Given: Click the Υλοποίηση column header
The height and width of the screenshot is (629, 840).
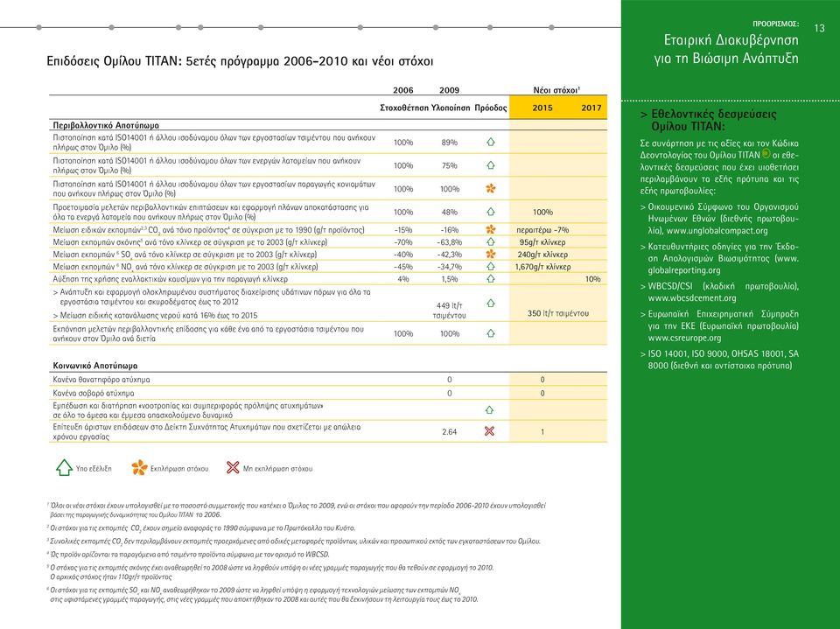Looking at the screenshot, I should [x=451, y=108].
